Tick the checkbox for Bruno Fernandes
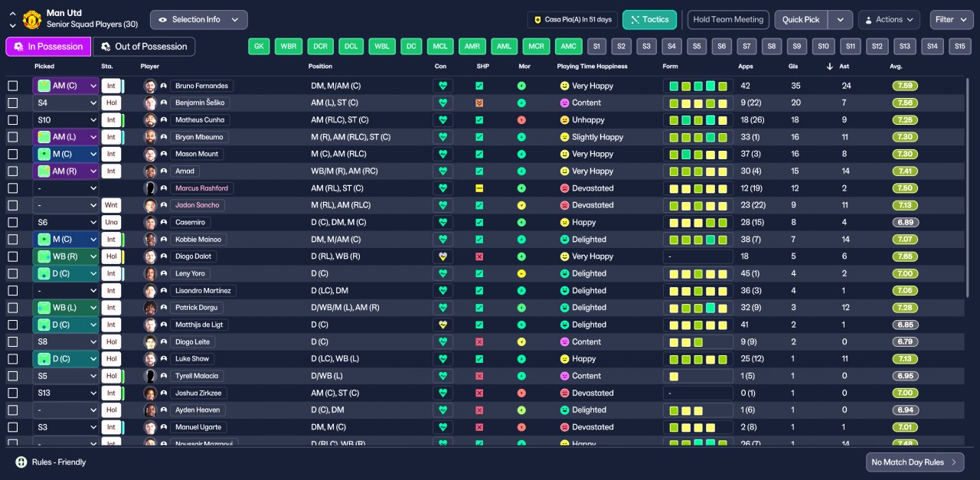Screen dimensions: 980x480 pos(13,86)
